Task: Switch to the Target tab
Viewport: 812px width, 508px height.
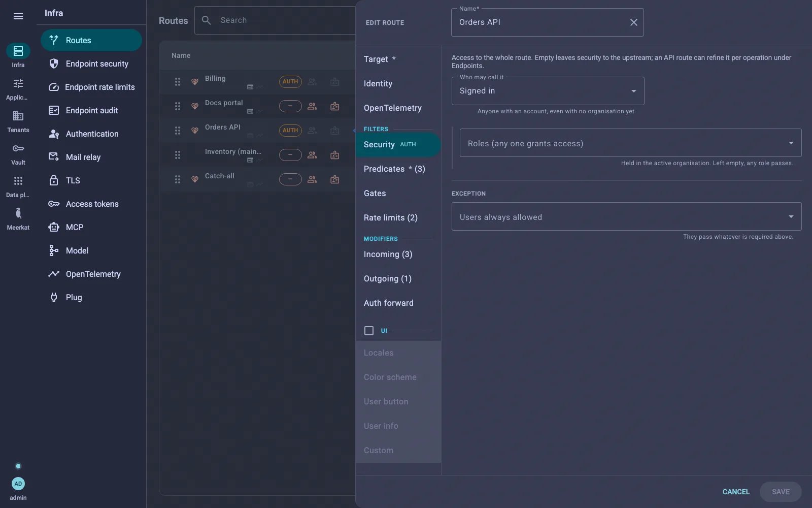Action: 398,59
